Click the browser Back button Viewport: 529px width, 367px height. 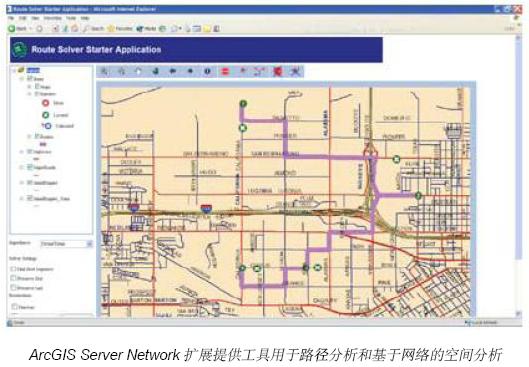coord(18,29)
